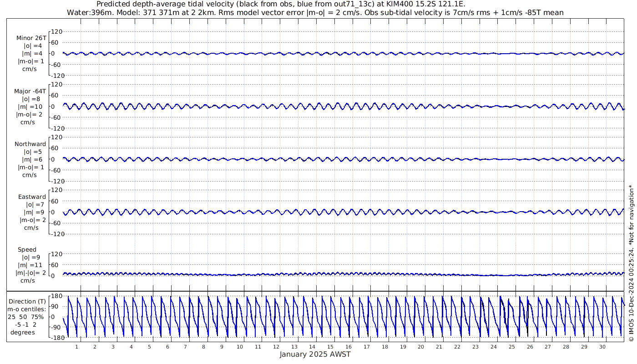Click the day 23 label on the date axis
637x364 pixels.
[x=475, y=347]
